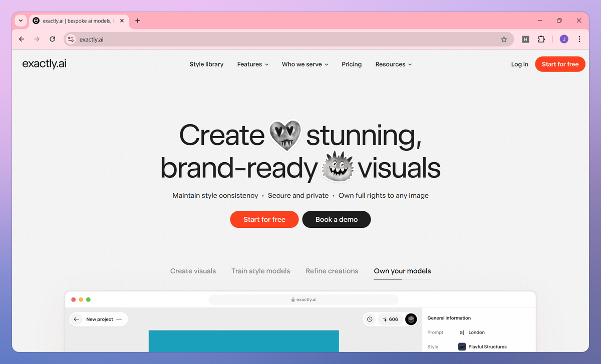Expand the Resources menu

(x=394, y=64)
